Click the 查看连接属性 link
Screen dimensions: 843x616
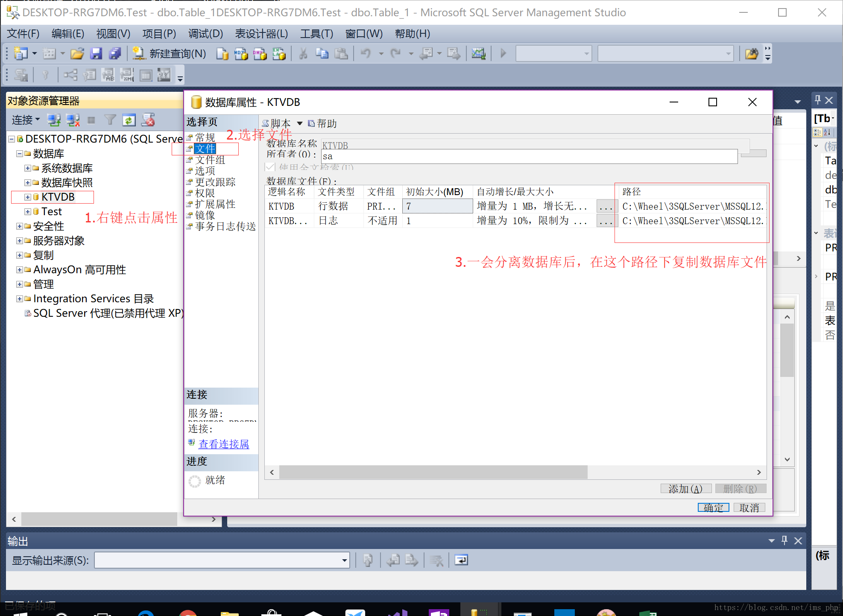pyautogui.click(x=223, y=444)
